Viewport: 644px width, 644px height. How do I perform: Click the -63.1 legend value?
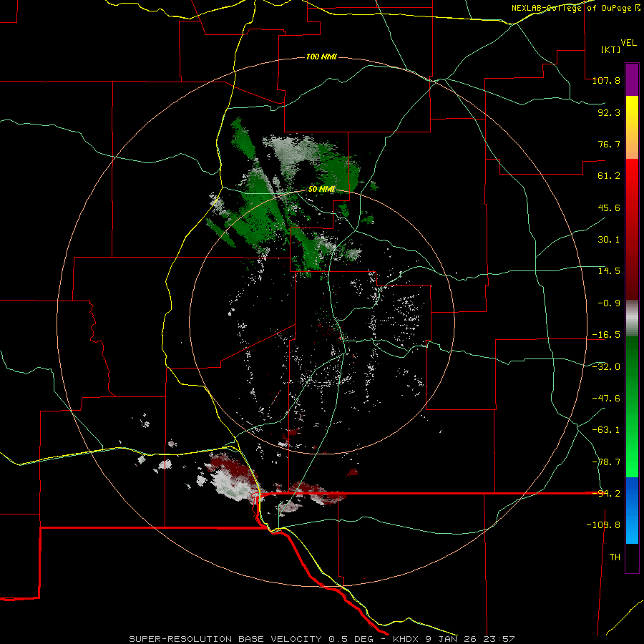pos(606,430)
